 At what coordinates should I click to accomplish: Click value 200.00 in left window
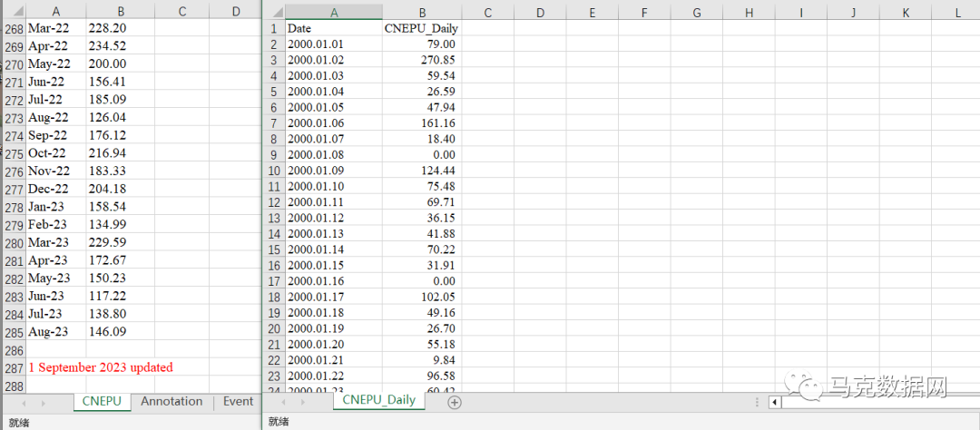click(x=121, y=64)
